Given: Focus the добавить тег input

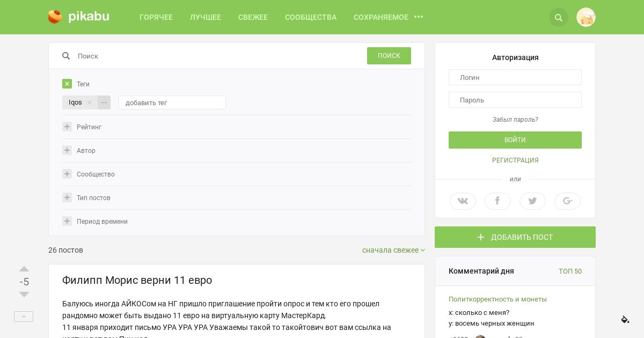Looking at the screenshot, I should 172,102.
